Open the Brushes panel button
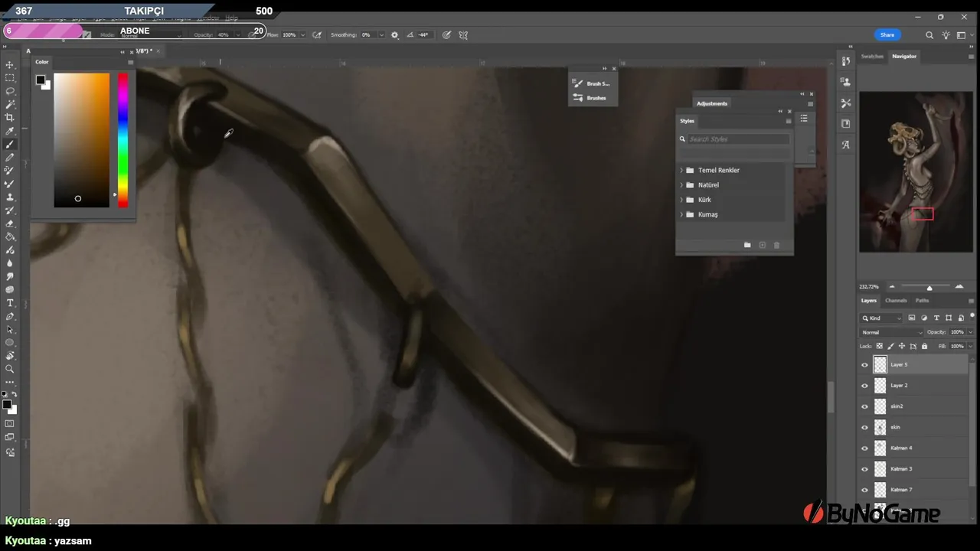This screenshot has width=980, height=551. point(590,98)
